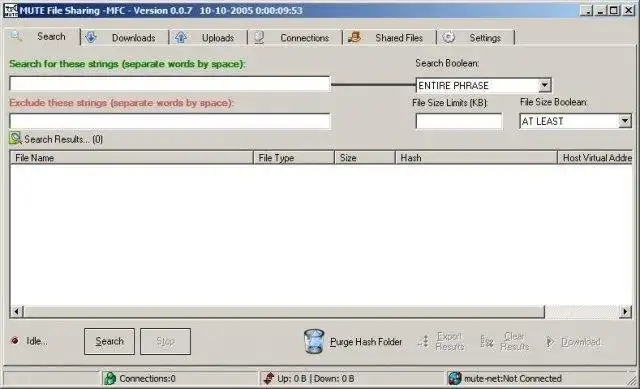The image size is (640, 389).
Task: Click the green 'Search for these strings' label
Action: (127, 64)
